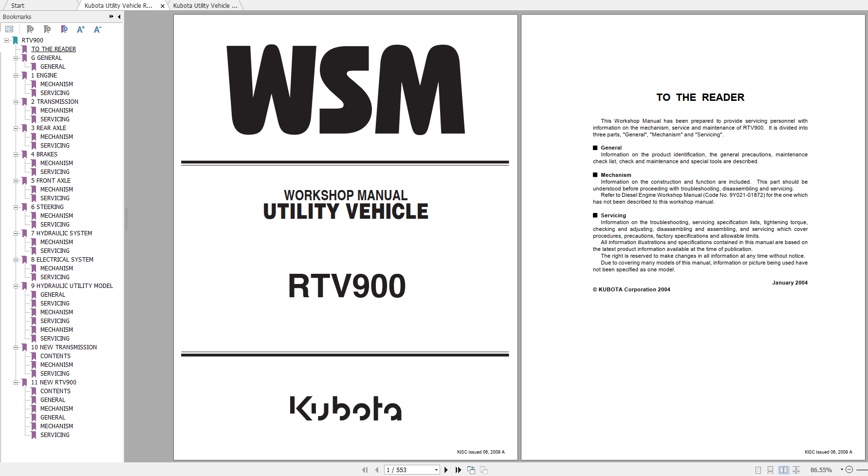
Task: Increase bookmark font size with A+
Action: click(x=81, y=29)
